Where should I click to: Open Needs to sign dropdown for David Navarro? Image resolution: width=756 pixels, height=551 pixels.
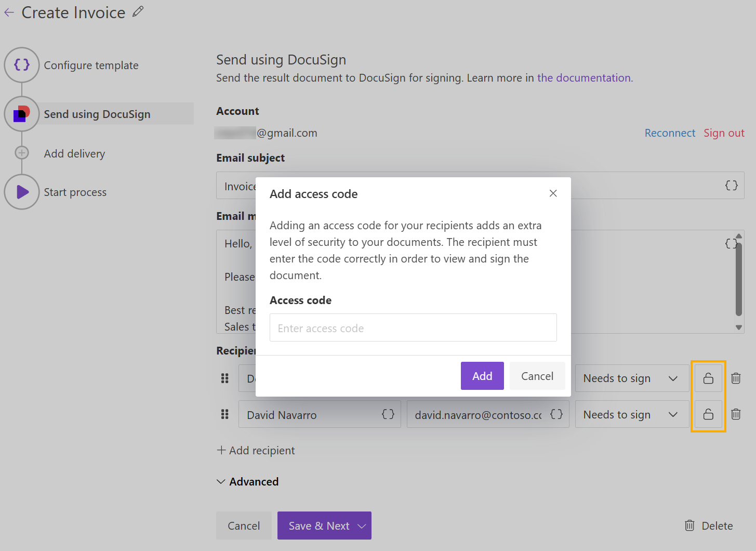point(632,414)
